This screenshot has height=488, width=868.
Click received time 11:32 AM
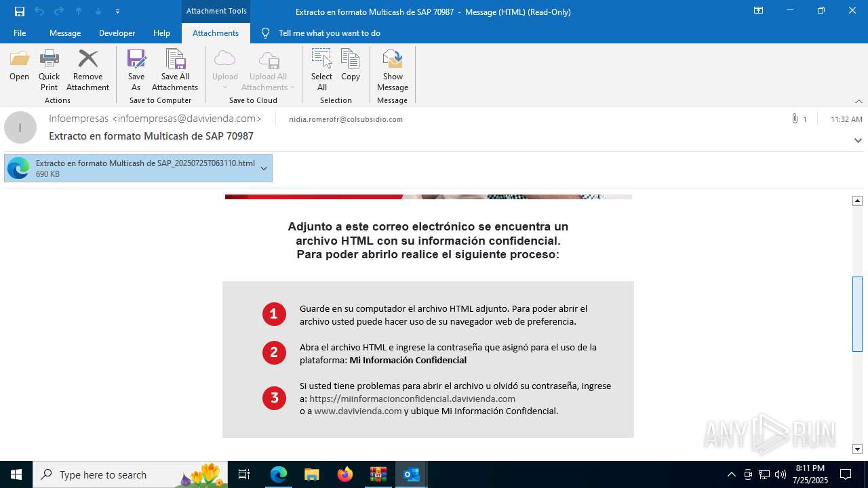pyautogui.click(x=846, y=119)
